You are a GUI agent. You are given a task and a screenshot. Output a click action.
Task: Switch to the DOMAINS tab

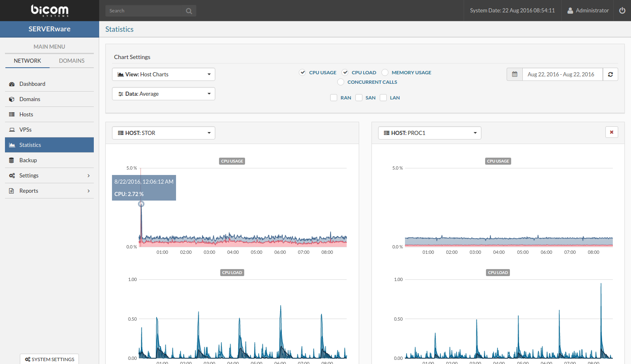coord(71,61)
